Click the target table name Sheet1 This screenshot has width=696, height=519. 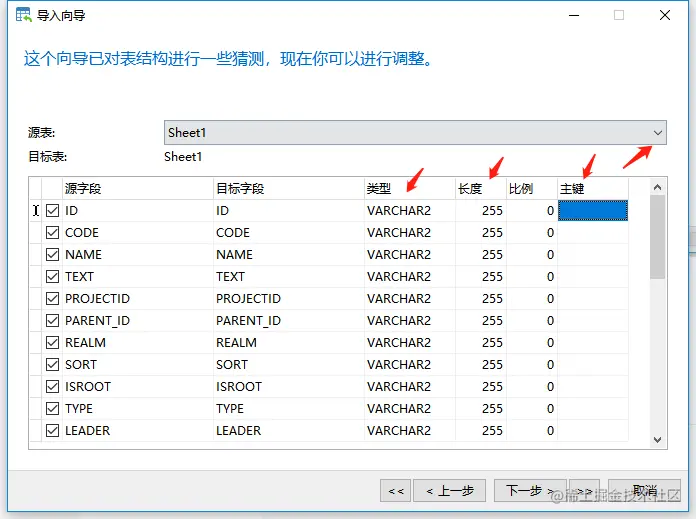(183, 157)
